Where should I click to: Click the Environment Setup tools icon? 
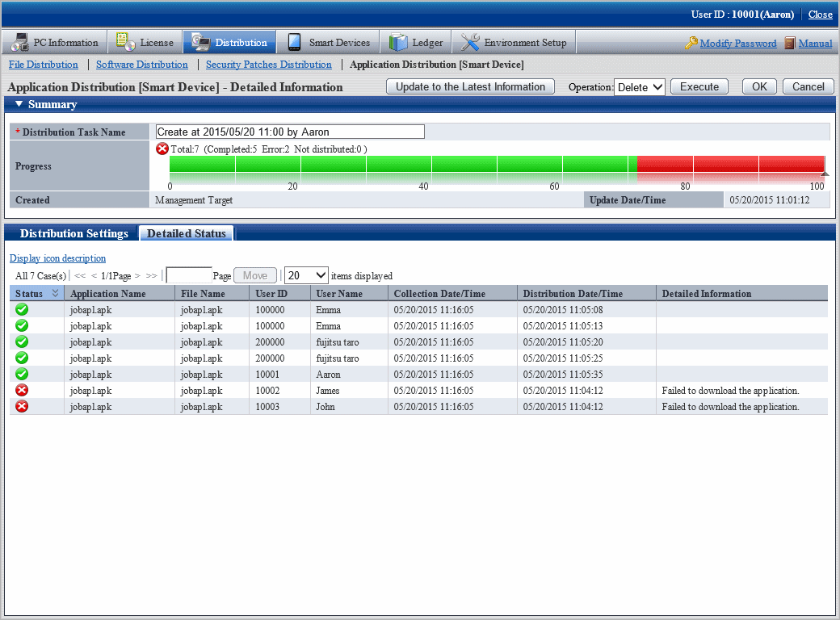click(x=470, y=42)
